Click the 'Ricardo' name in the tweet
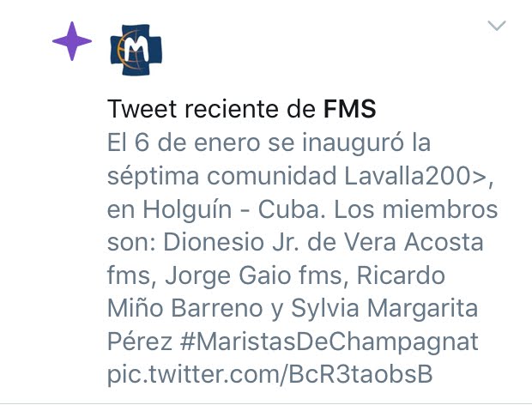The image size is (532, 405). 401,275
